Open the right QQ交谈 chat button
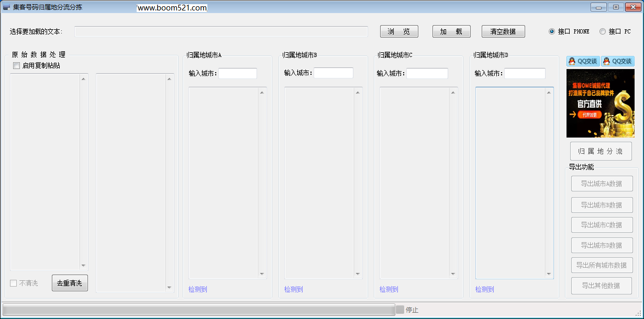This screenshot has width=644, height=319. point(618,61)
